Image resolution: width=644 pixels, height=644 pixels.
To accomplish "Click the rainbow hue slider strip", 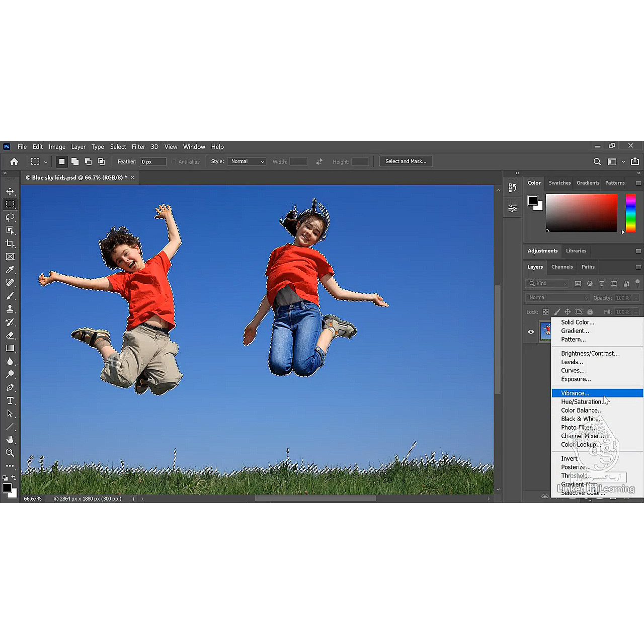I will [x=630, y=213].
